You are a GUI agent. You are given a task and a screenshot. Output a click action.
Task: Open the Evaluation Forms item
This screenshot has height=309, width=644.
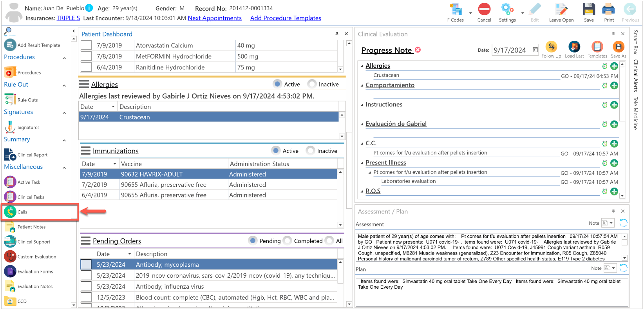coord(29,271)
